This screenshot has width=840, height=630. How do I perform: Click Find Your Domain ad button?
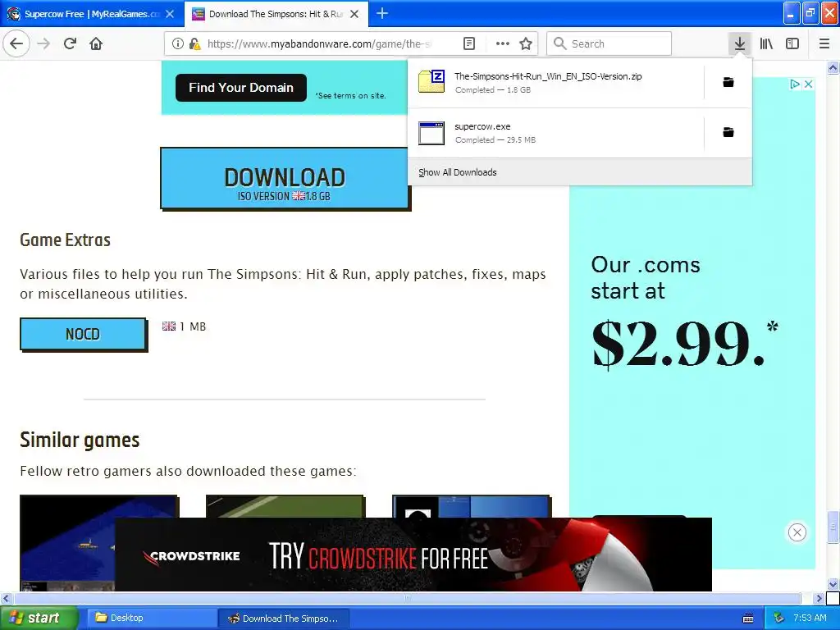241,87
